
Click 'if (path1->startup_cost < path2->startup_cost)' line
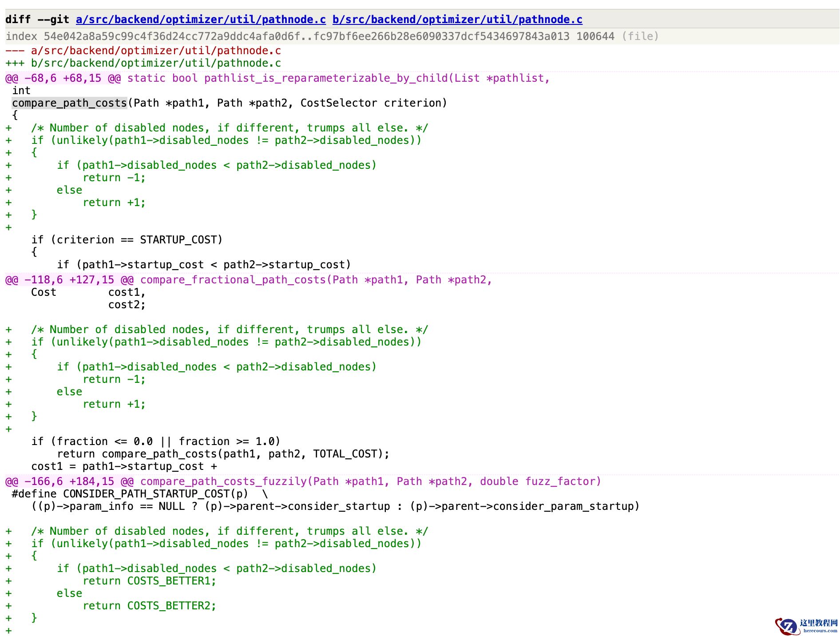204,265
